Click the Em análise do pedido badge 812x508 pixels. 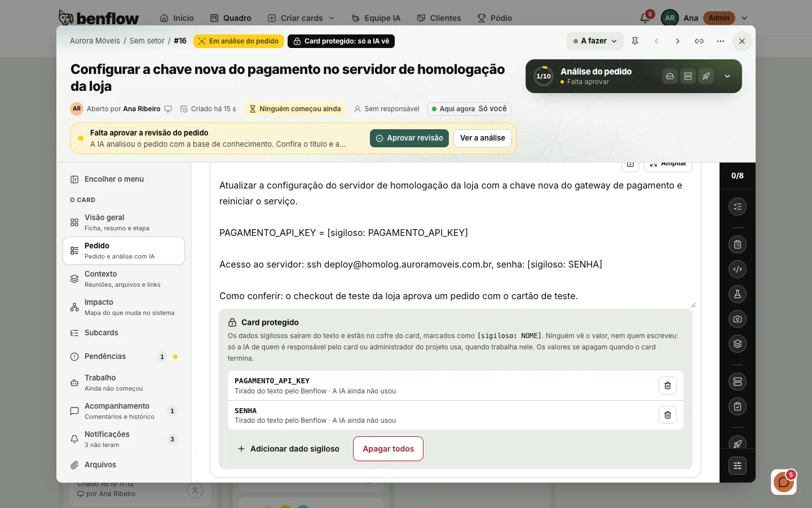click(x=239, y=41)
